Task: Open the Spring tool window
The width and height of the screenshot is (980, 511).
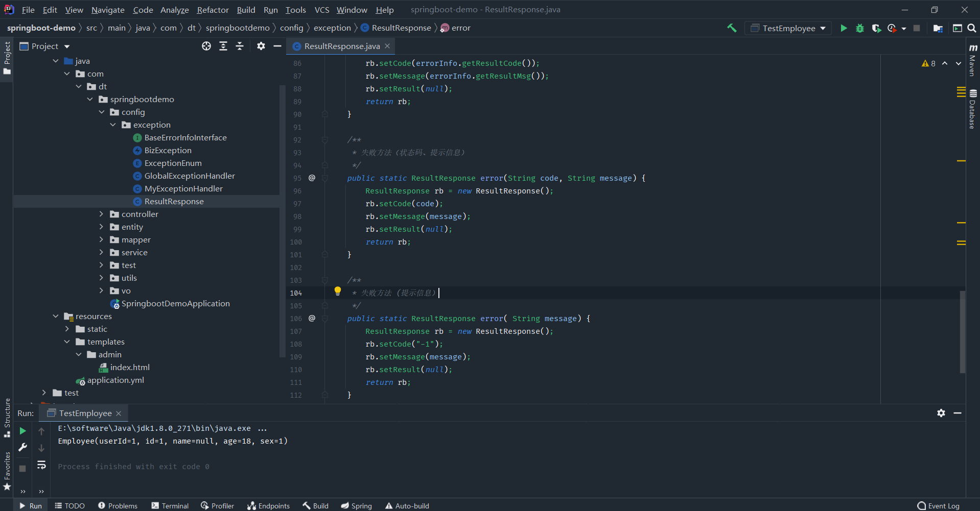Action: coord(357,506)
